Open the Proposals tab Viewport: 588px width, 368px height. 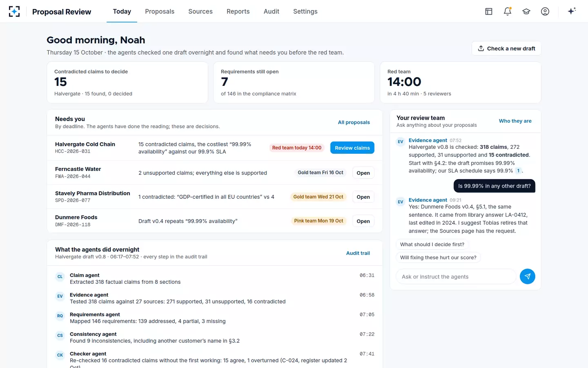click(160, 11)
